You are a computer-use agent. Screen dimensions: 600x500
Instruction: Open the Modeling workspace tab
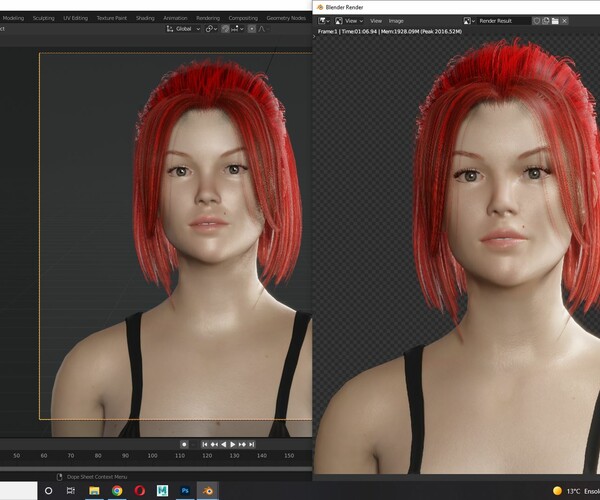pyautogui.click(x=13, y=18)
